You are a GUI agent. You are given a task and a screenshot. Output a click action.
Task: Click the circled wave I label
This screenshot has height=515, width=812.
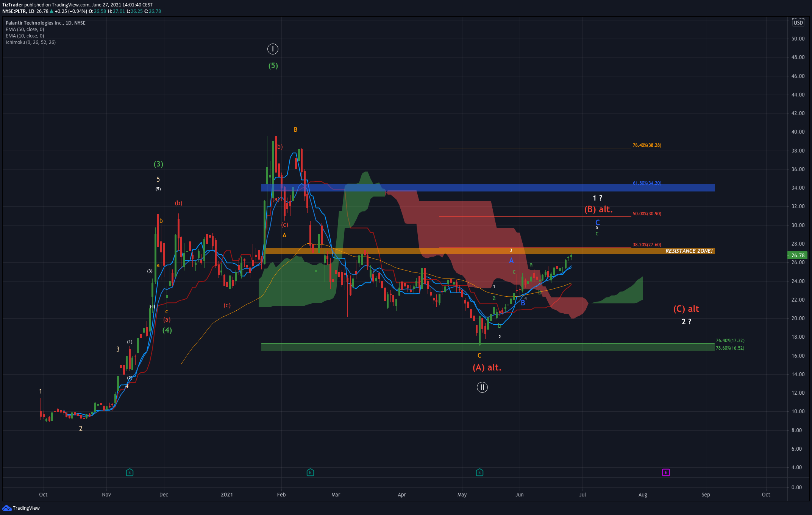pos(273,49)
